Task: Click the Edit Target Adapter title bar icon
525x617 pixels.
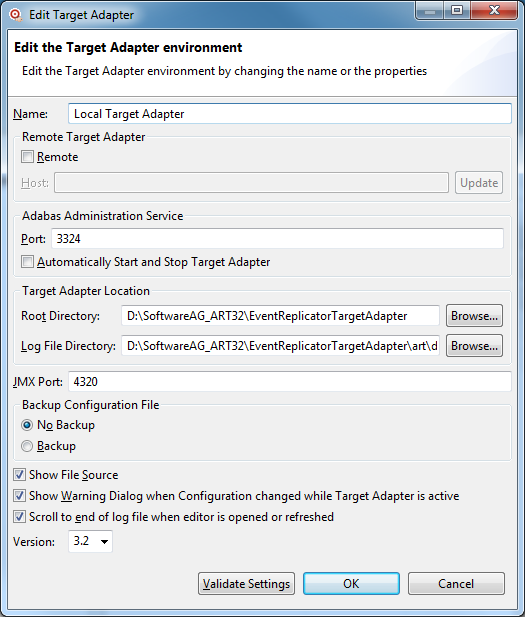Action: click(15, 15)
